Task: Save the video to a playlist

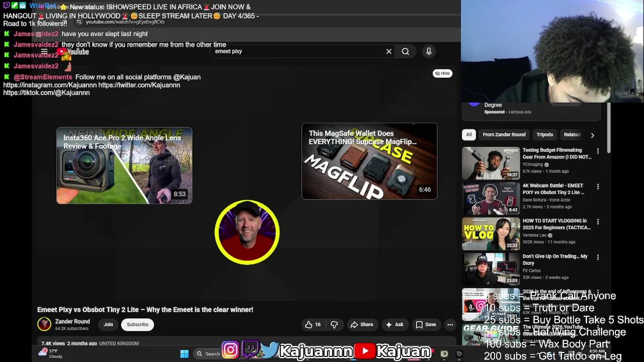Action: pos(426,325)
